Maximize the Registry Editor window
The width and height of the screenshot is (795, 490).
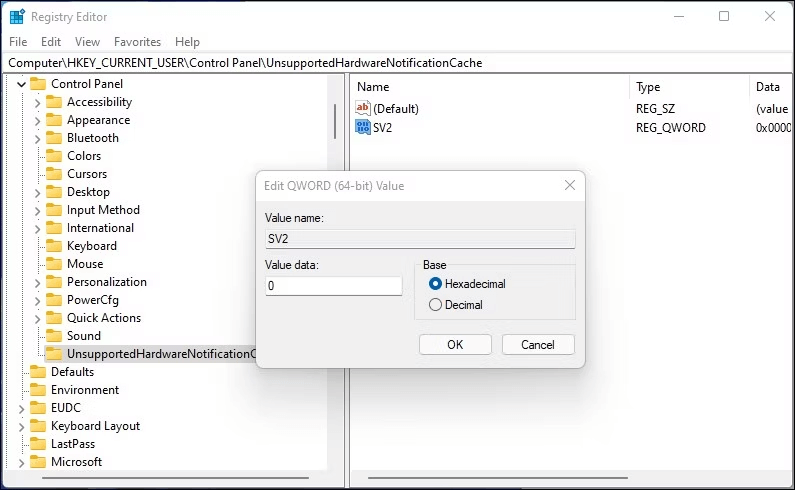(x=724, y=17)
